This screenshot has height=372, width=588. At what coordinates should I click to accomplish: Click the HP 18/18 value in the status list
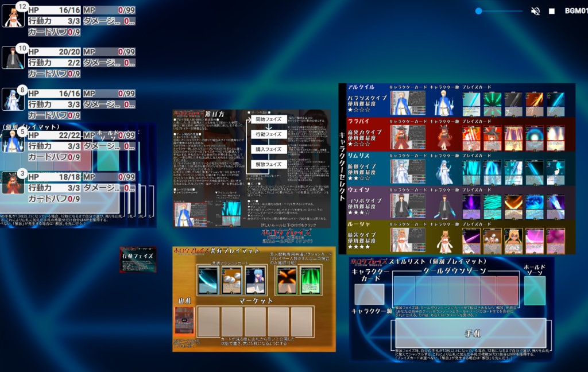click(55, 177)
